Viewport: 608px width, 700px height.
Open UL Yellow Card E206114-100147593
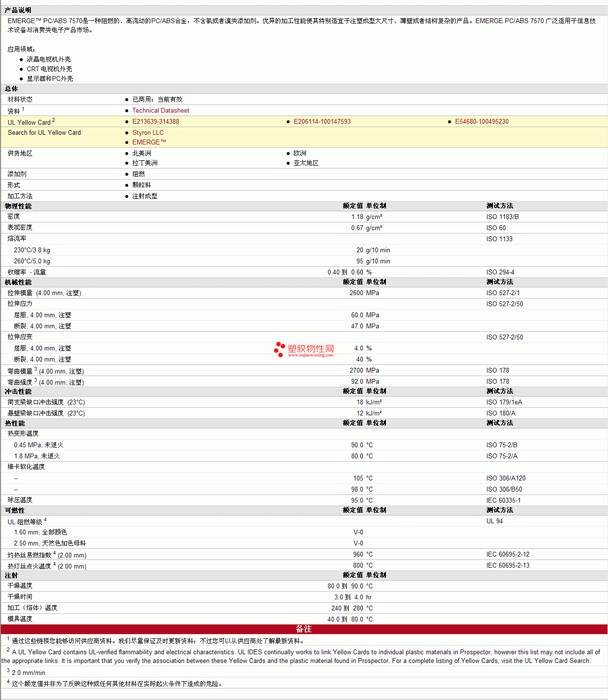[322, 121]
